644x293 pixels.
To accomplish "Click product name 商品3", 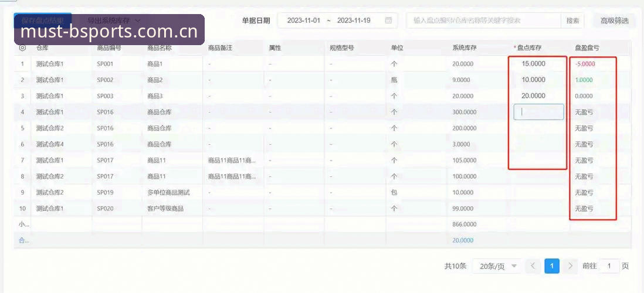I will tap(155, 96).
